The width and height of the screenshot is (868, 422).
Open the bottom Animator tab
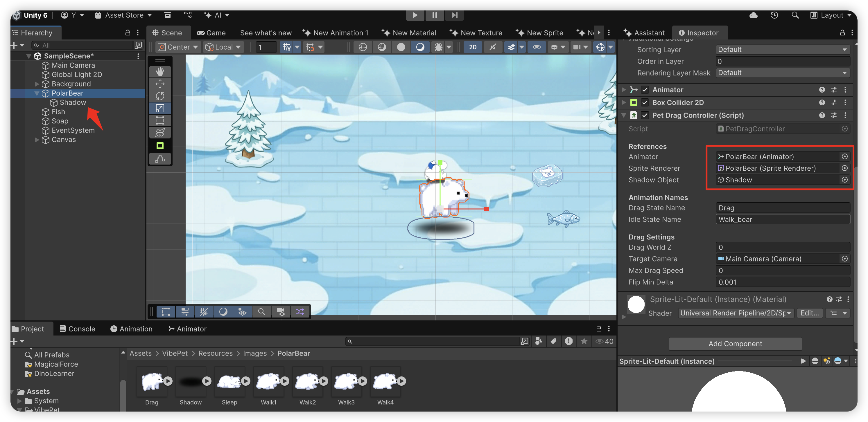click(x=187, y=329)
